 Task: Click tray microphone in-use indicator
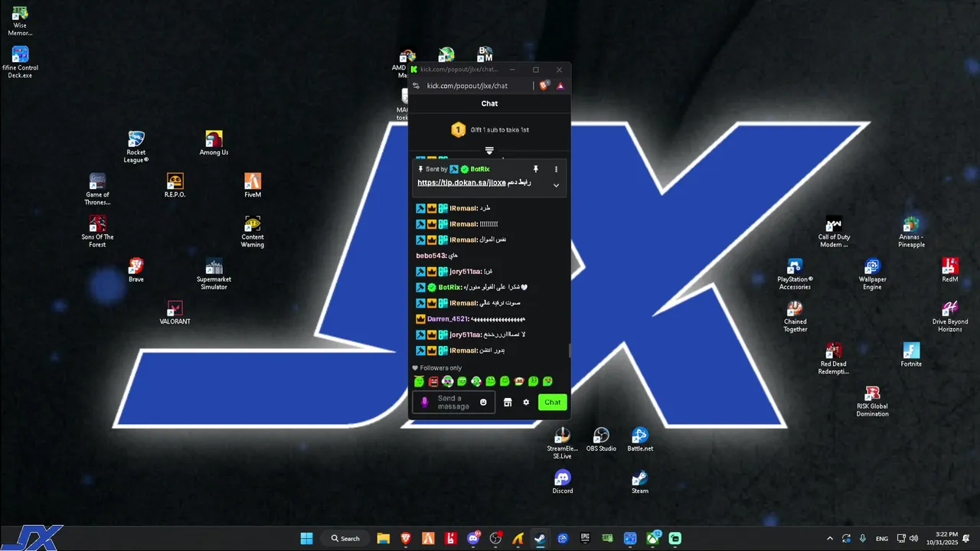click(x=863, y=539)
